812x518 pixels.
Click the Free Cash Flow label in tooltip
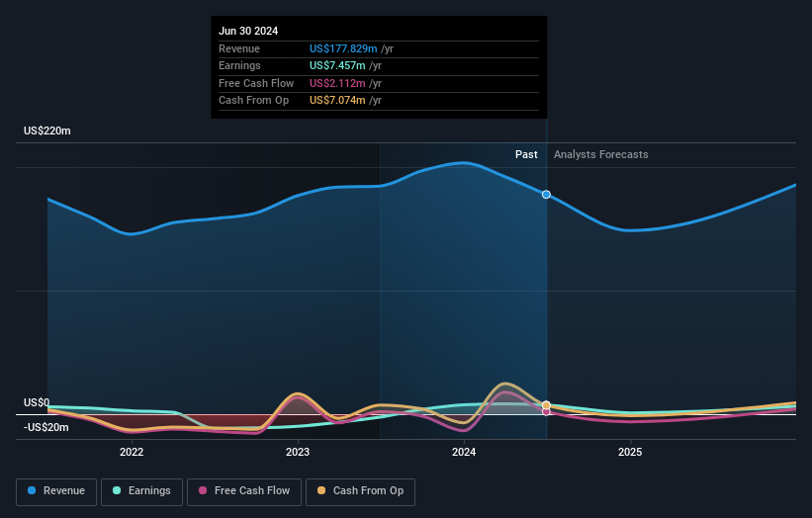point(256,83)
